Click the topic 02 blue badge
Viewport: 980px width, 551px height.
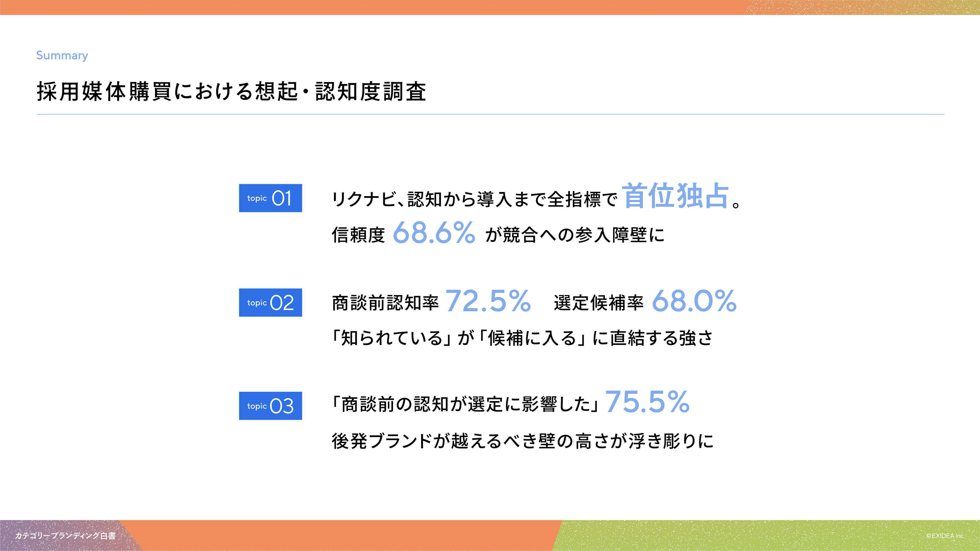[270, 303]
